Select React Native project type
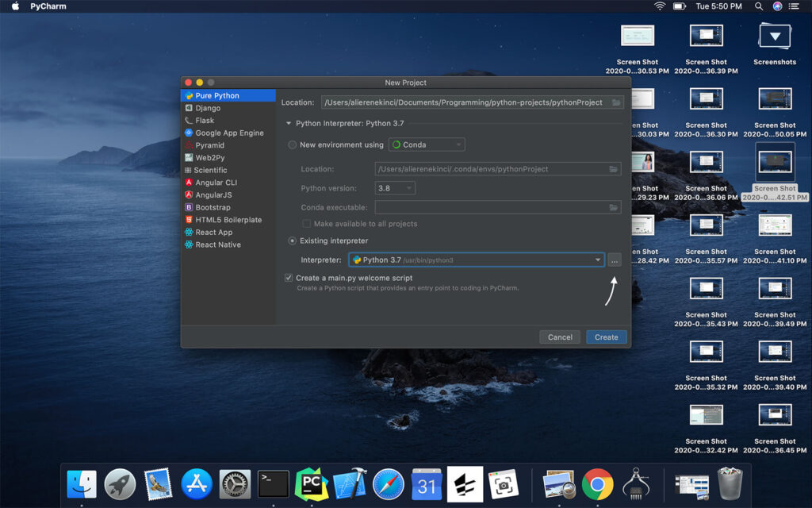The image size is (812, 508). [228, 244]
